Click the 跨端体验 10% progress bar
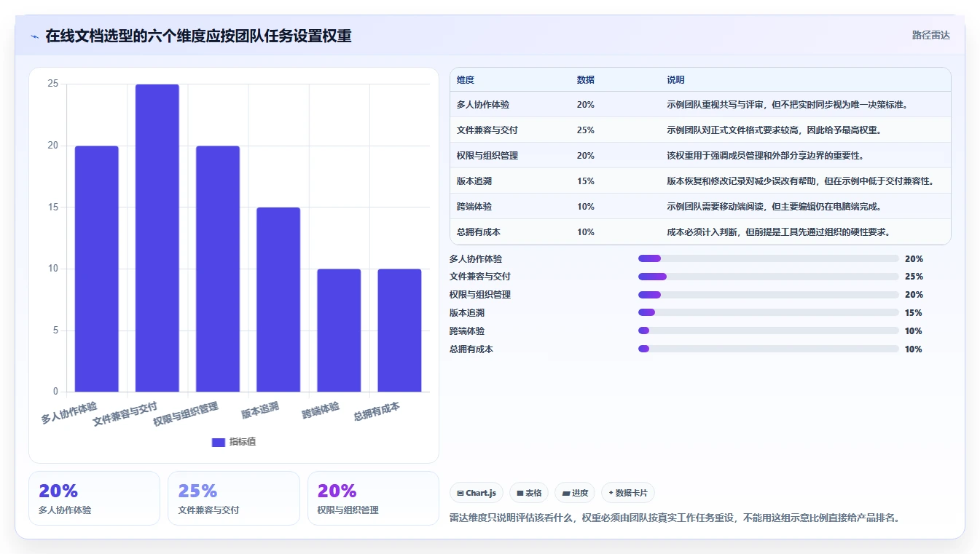This screenshot has width=980, height=554. [768, 331]
